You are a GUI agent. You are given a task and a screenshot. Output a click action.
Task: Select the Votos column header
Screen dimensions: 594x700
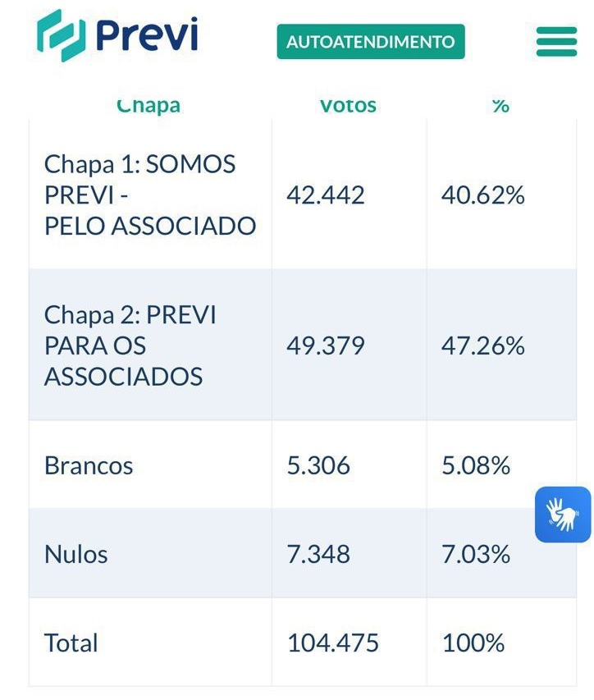pos(348,107)
